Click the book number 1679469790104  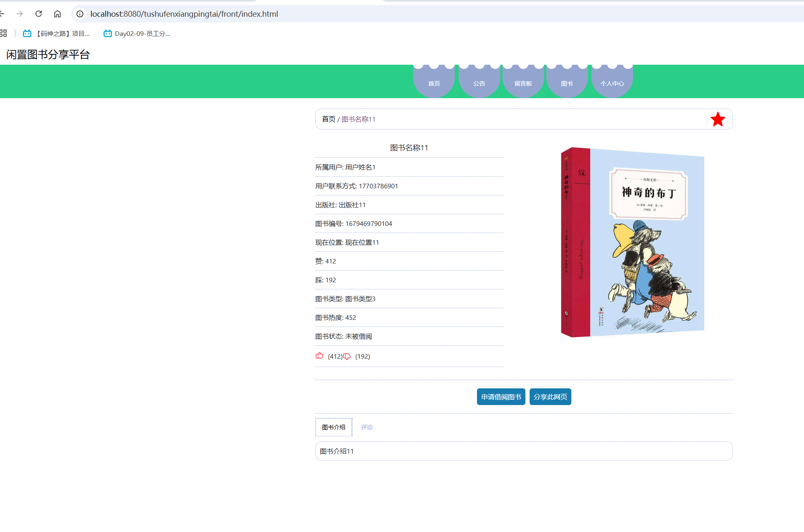tap(369, 223)
